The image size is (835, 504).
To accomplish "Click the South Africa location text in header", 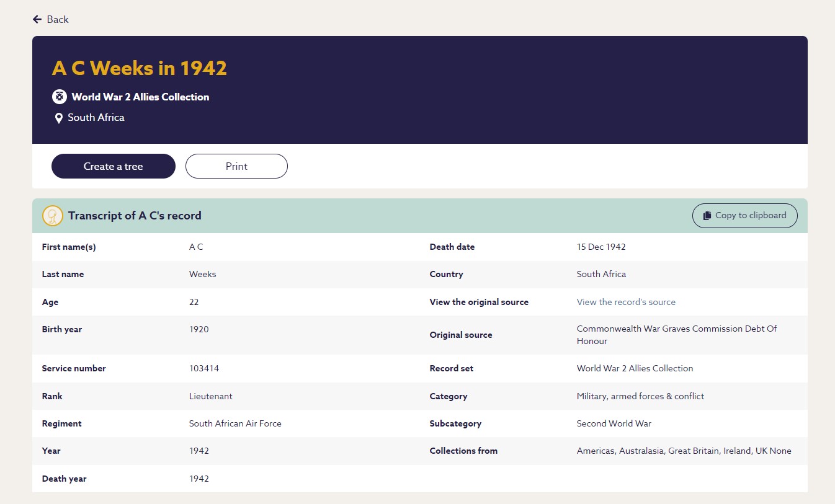I will pos(96,117).
